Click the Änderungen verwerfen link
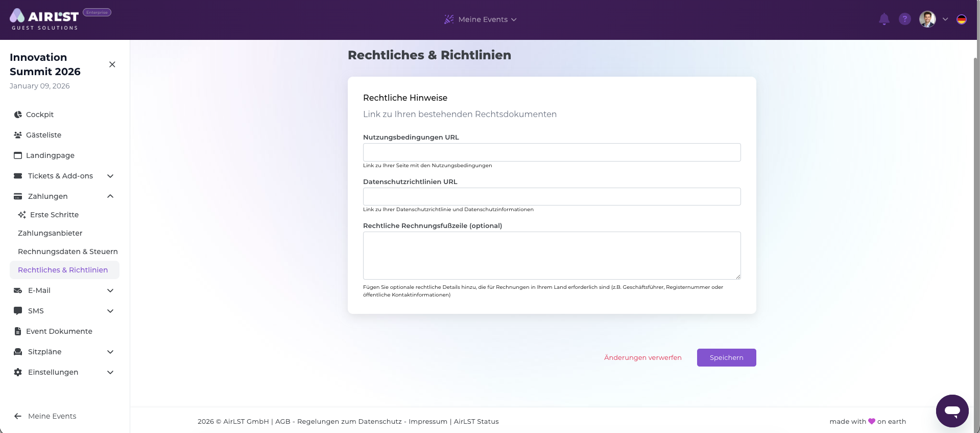The width and height of the screenshot is (980, 433). click(x=642, y=357)
